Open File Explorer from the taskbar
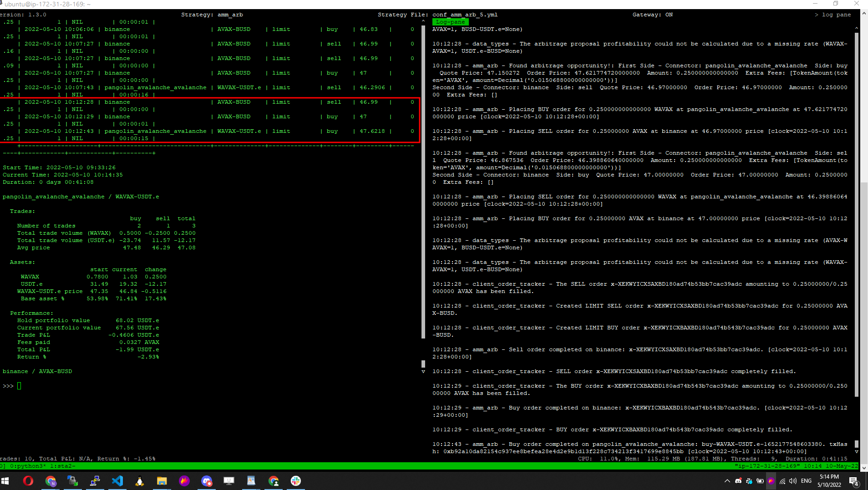The image size is (868, 490). pyautogui.click(x=161, y=481)
